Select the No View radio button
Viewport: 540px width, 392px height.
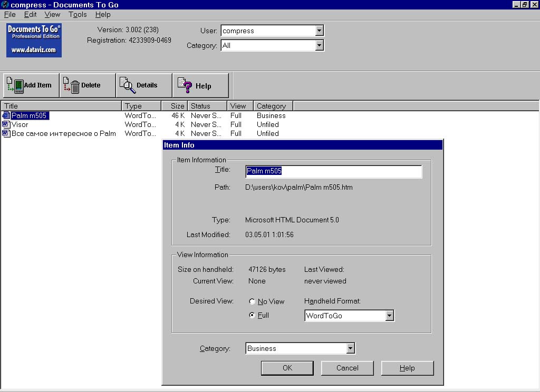click(x=252, y=301)
